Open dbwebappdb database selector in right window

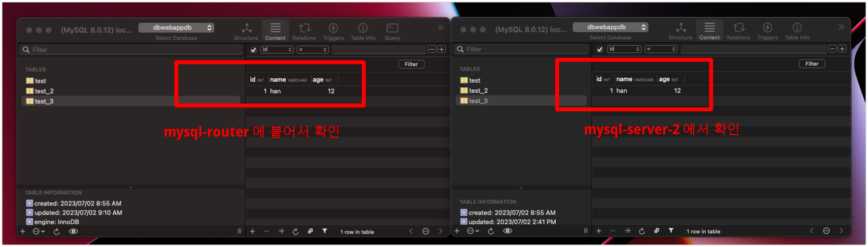(x=610, y=27)
